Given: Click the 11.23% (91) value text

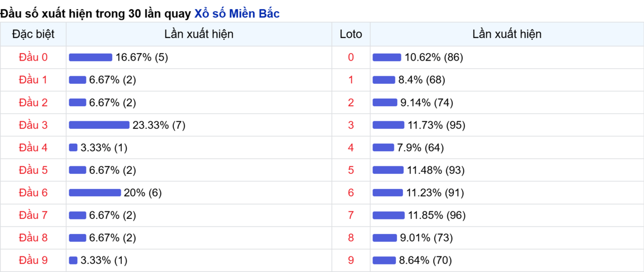Looking at the screenshot, I should [x=435, y=193].
